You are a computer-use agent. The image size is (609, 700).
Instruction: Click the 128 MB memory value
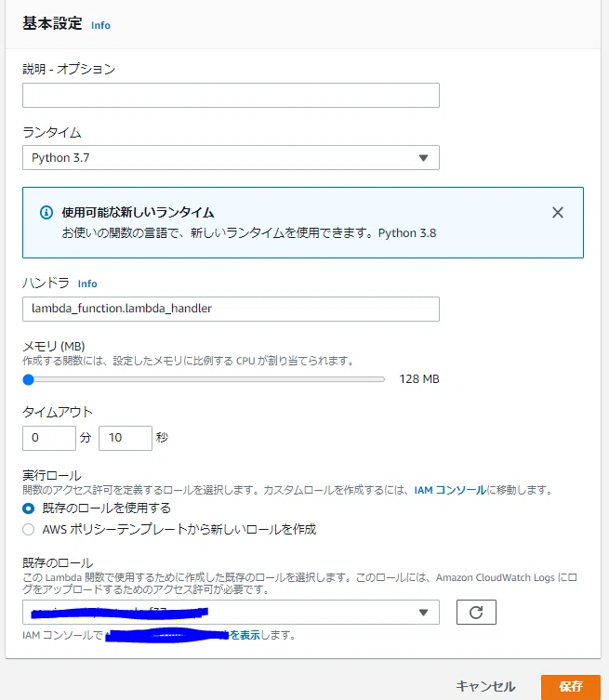point(419,379)
